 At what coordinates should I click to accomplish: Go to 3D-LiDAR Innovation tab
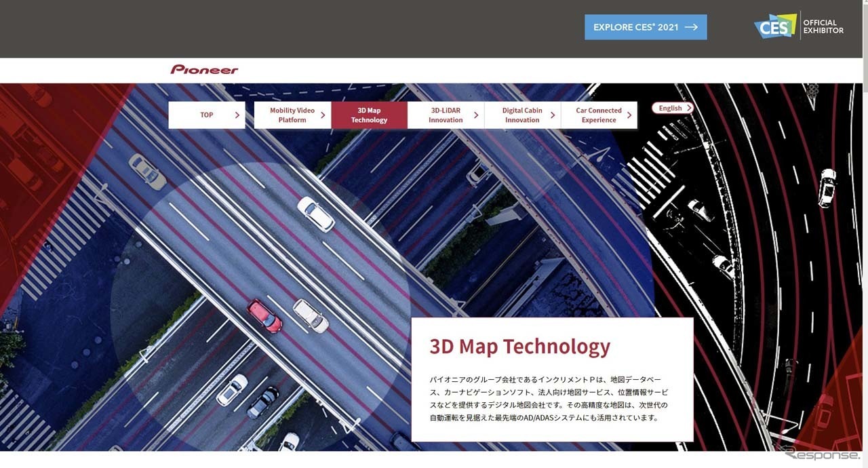[446, 115]
